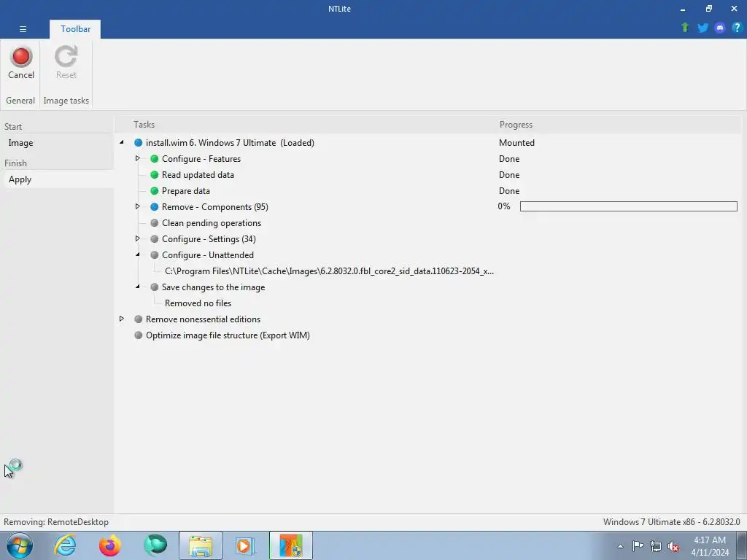747x560 pixels.
Task: Click gray dot beside Save changes to image
Action: point(155,287)
